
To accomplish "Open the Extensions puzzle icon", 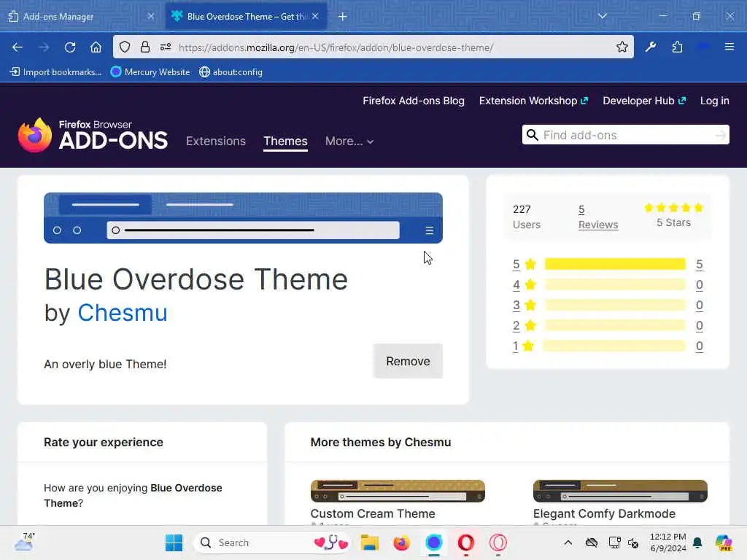I will pos(677,47).
